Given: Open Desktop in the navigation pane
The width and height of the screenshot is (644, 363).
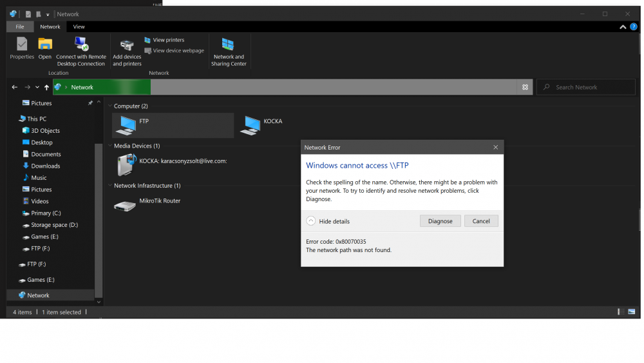Looking at the screenshot, I should point(41,142).
